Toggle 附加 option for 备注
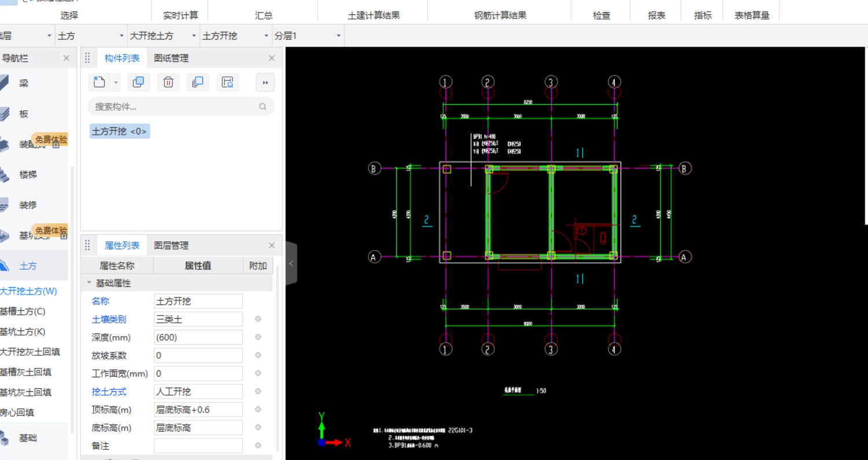The width and height of the screenshot is (868, 460). [x=258, y=446]
